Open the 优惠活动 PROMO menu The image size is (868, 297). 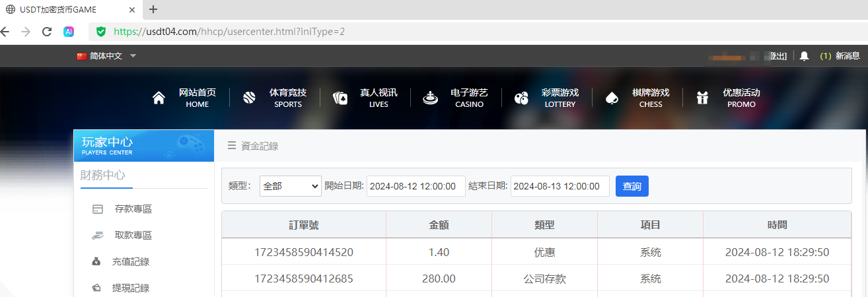coord(741,98)
